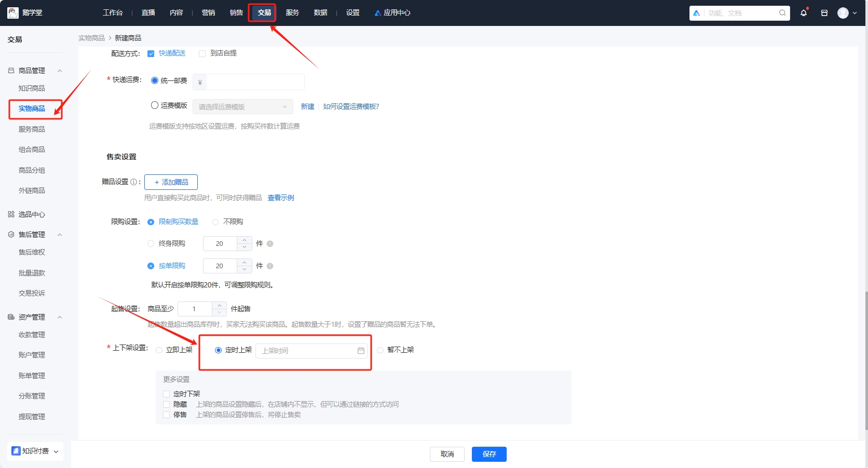868x468 pixels.
Task: Open the user avatar in the top right
Action: tap(844, 12)
